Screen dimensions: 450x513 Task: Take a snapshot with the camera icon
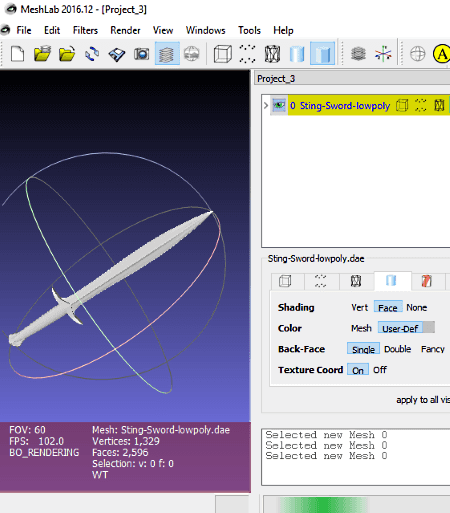(x=142, y=54)
